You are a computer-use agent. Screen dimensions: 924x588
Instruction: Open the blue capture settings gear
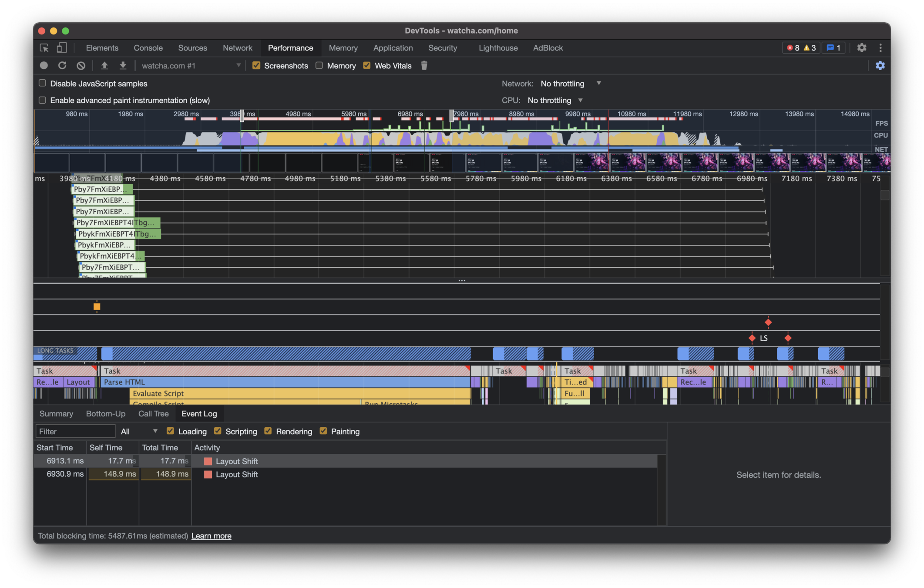pos(880,66)
